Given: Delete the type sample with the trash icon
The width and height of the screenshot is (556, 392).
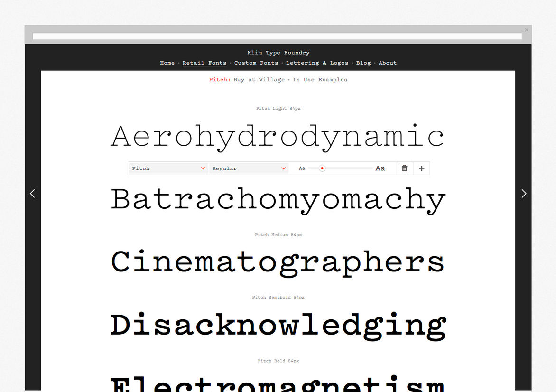Looking at the screenshot, I should click(x=404, y=168).
